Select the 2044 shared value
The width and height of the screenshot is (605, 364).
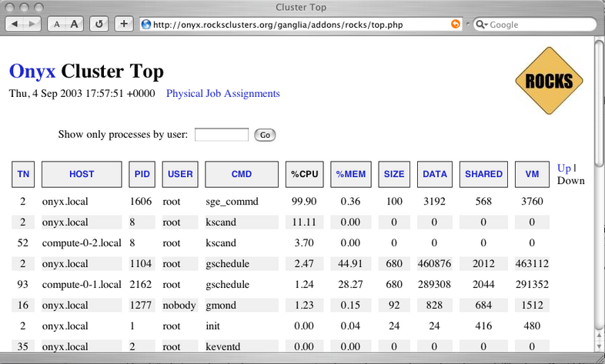point(483,285)
